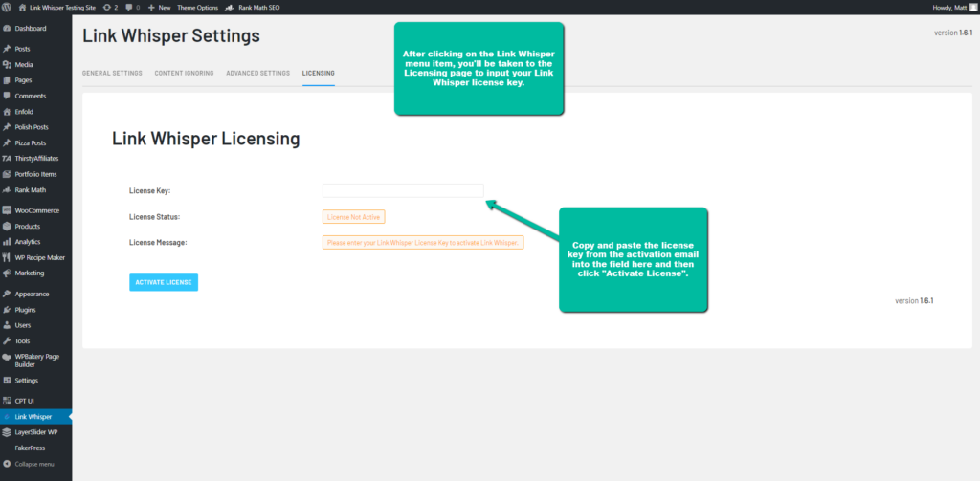980x481 pixels.
Task: Open the WordPress logo menu
Action: 8,8
